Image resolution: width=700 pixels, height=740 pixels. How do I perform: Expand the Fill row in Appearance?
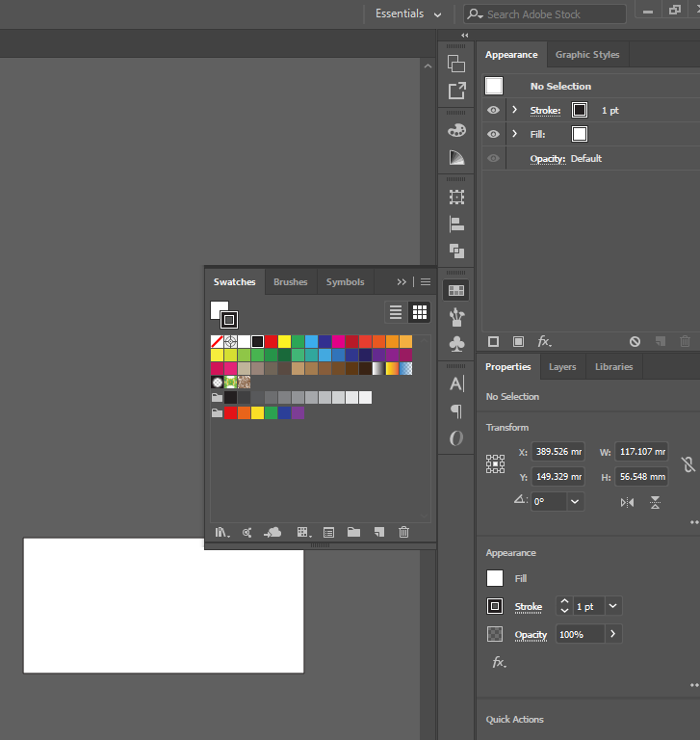pos(514,134)
